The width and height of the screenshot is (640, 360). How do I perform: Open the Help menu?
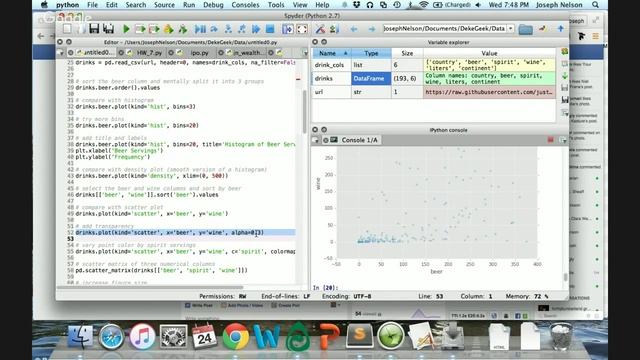(322, 5)
